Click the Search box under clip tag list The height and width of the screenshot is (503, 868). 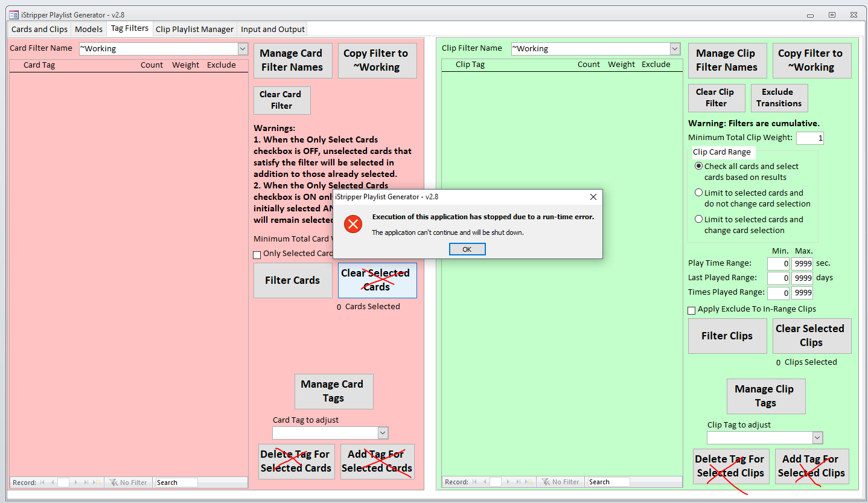608,482
